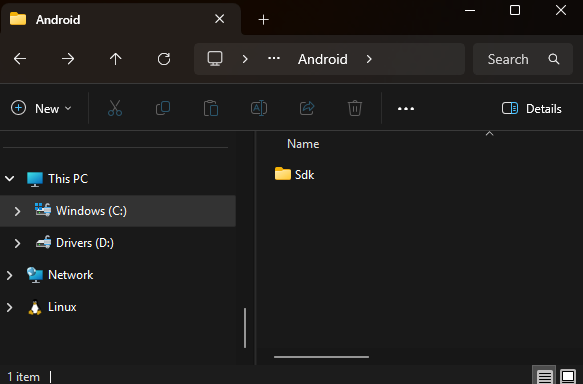Select the Sdk folder
The image size is (583, 384).
click(x=294, y=174)
